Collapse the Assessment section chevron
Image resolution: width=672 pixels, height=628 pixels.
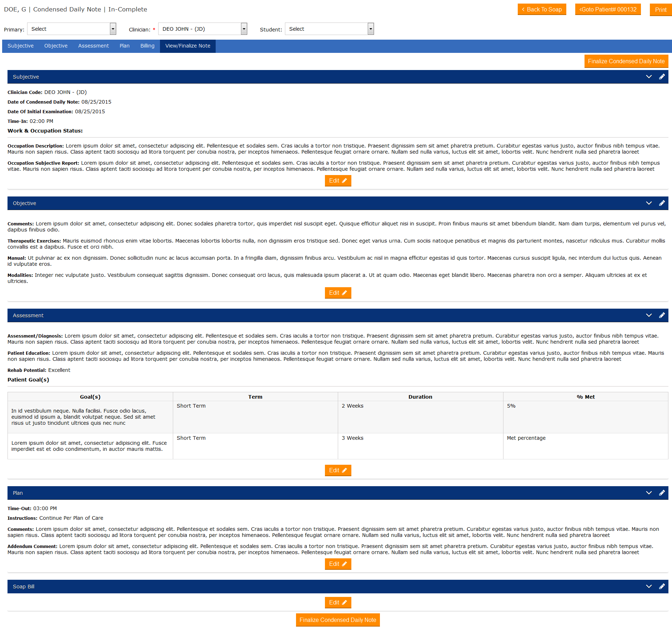pos(649,315)
